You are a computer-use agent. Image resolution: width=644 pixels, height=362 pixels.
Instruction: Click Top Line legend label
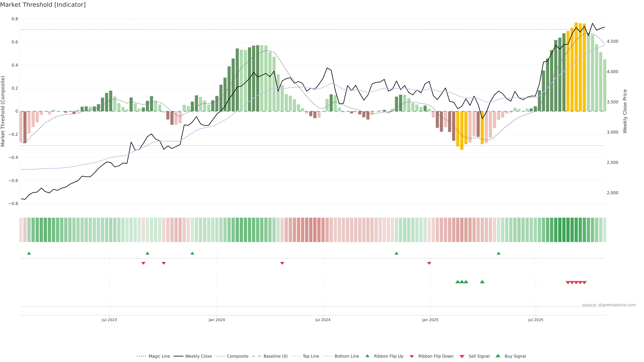coord(311,356)
